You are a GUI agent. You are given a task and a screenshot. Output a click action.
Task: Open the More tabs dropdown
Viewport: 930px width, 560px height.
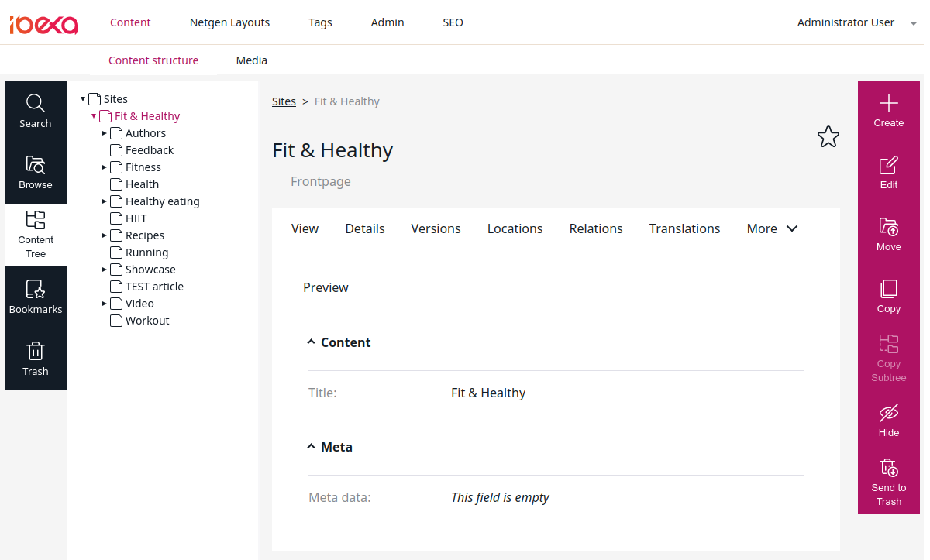coord(772,228)
